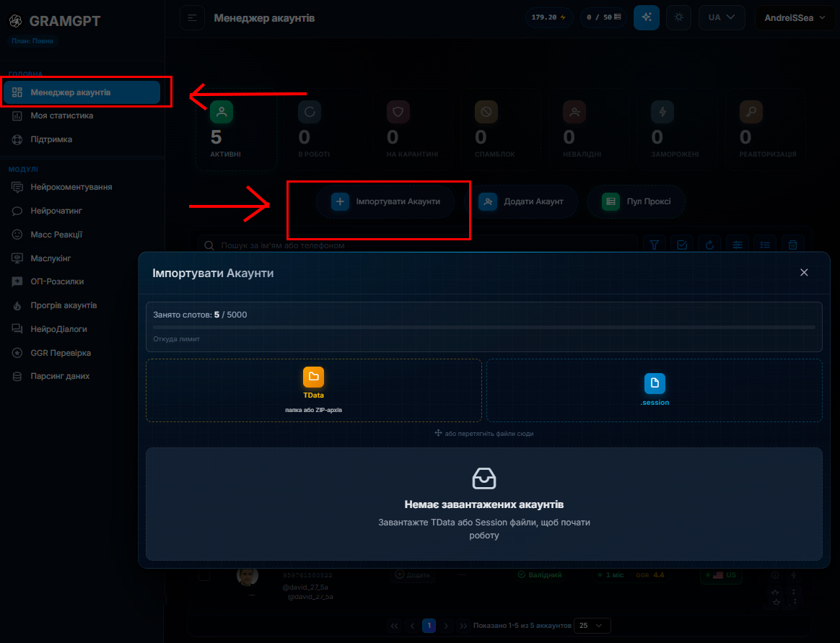
Task: Click the Откуда лимит link
Action: [x=176, y=339]
